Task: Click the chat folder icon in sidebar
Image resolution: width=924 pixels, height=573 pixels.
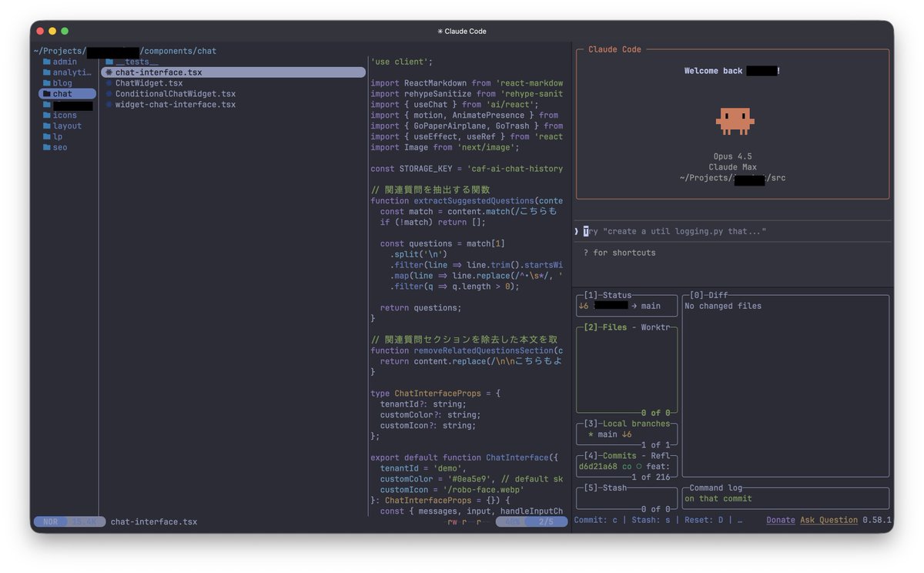Action: pyautogui.click(x=48, y=93)
